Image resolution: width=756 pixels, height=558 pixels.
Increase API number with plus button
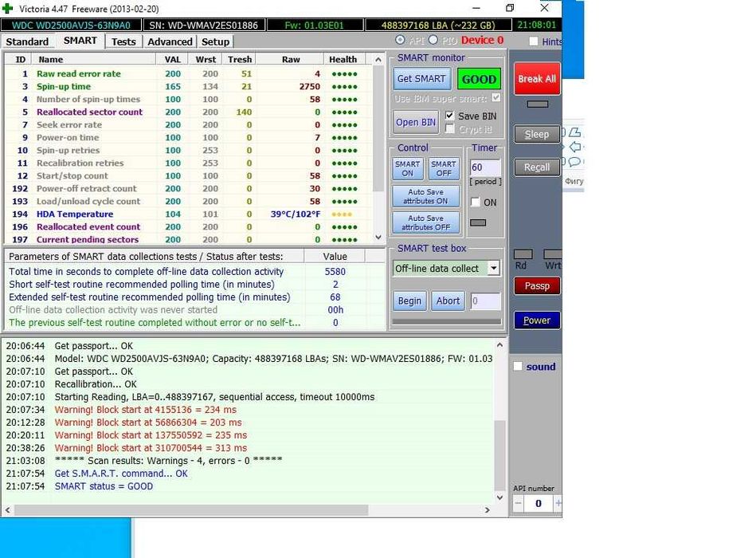point(558,504)
